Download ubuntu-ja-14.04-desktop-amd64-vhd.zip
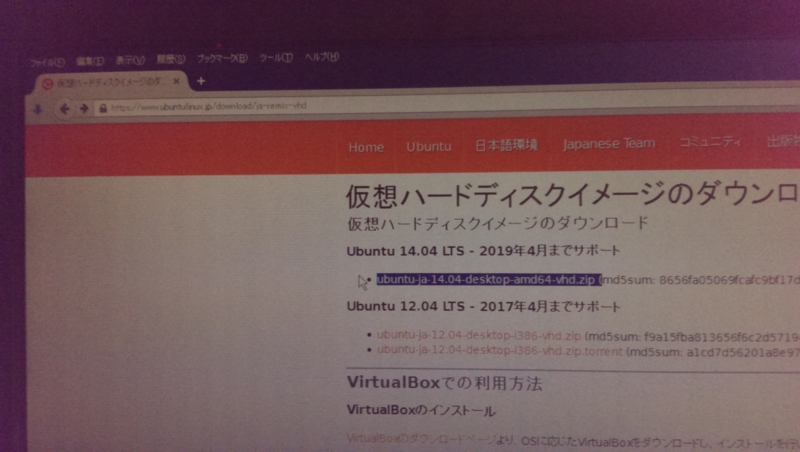Screen dimensions: 800x452 coord(486,280)
